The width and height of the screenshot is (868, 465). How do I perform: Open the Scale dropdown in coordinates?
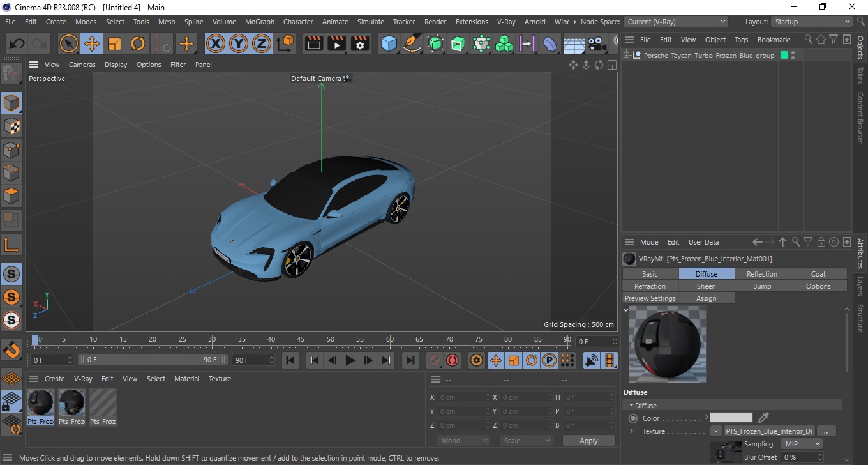click(526, 441)
